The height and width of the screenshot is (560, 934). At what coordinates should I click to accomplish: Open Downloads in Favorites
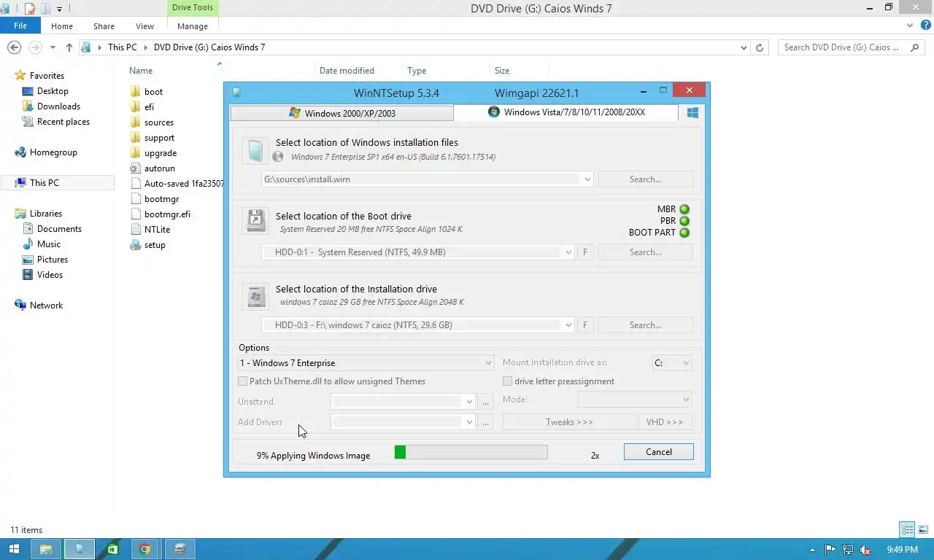coord(58,106)
